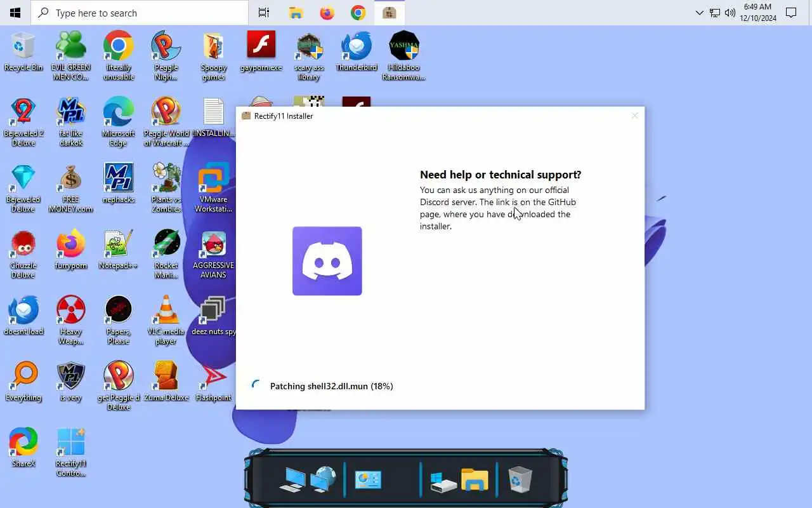
Task: Select the Bejeweled 2 Deluxe shortcut
Action: coord(23,122)
